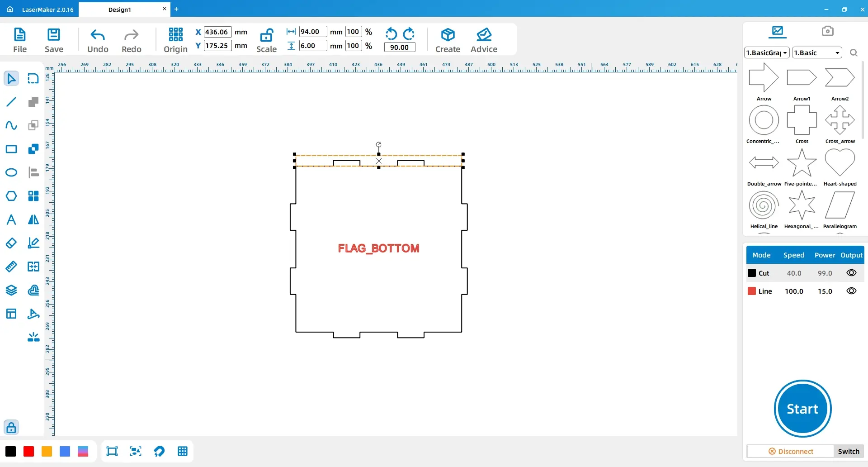The width and height of the screenshot is (868, 467).
Task: Click the edit path pencil tool
Action: pos(33,243)
